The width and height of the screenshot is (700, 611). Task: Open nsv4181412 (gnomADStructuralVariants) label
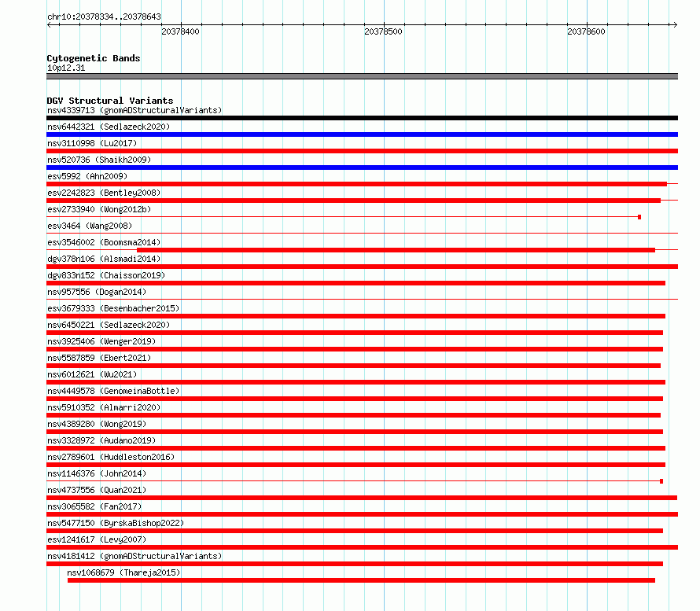click(134, 556)
